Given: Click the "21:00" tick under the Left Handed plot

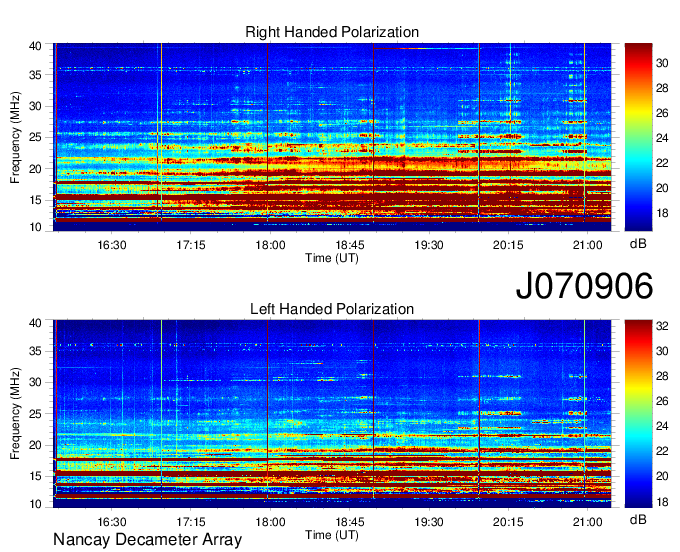Looking at the screenshot, I should pyautogui.click(x=587, y=522).
